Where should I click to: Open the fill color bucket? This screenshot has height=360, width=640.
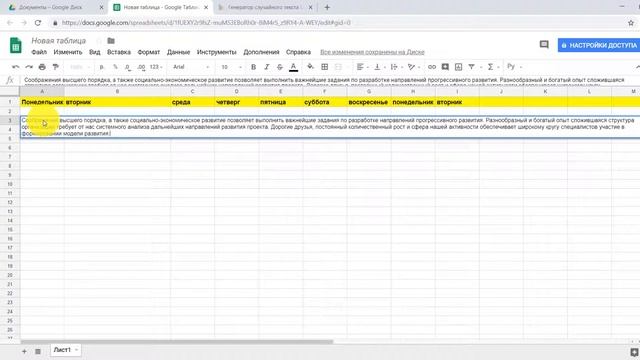(311, 67)
